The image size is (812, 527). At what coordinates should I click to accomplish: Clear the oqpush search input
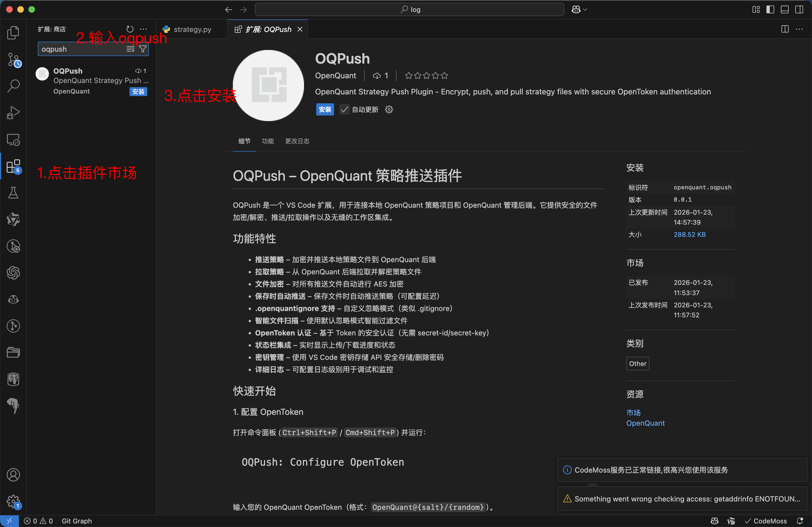tap(130, 49)
